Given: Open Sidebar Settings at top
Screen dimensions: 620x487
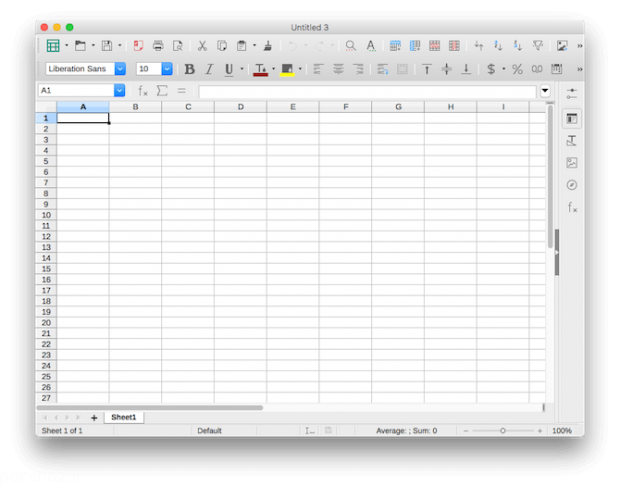Looking at the screenshot, I should point(572,94).
